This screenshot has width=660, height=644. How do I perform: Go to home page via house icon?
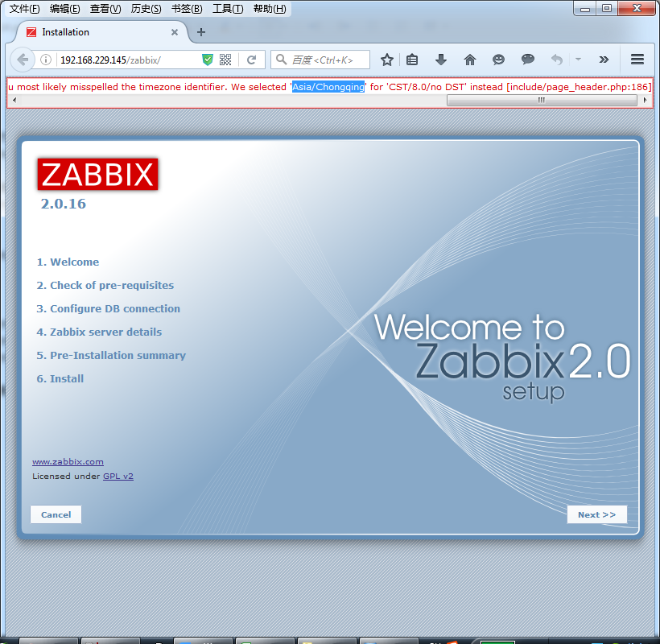click(x=470, y=60)
